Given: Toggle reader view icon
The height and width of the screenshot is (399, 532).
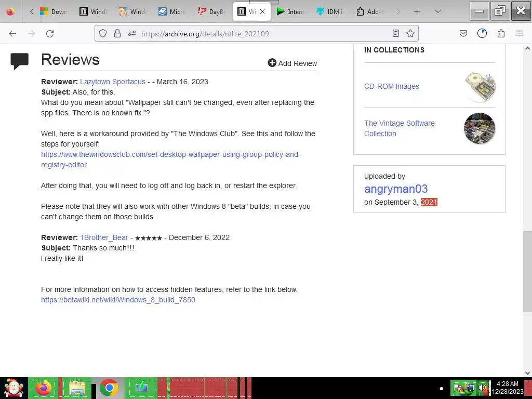Looking at the screenshot, I should [395, 33].
